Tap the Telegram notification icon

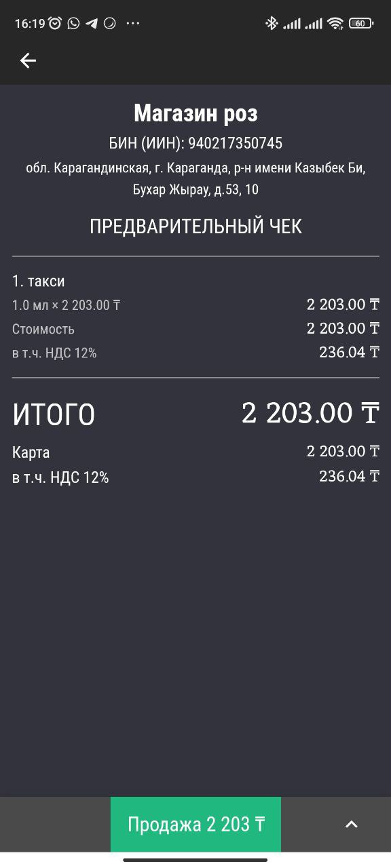[x=92, y=23]
